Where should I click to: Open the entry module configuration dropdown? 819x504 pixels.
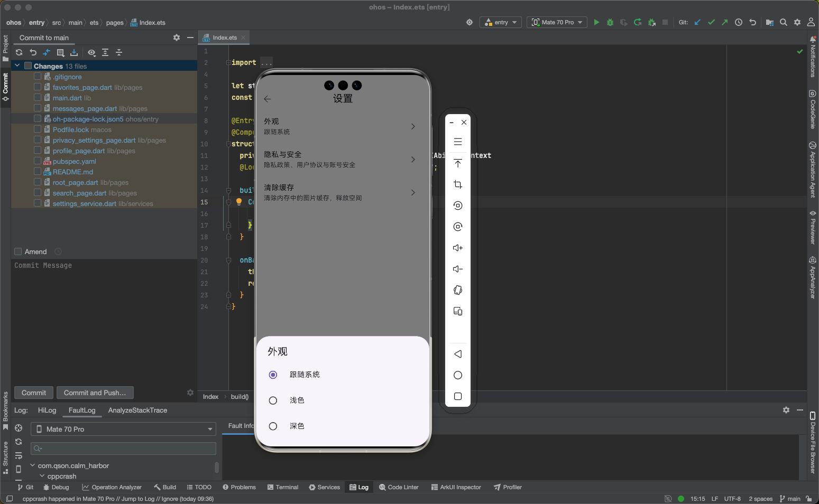501,22
